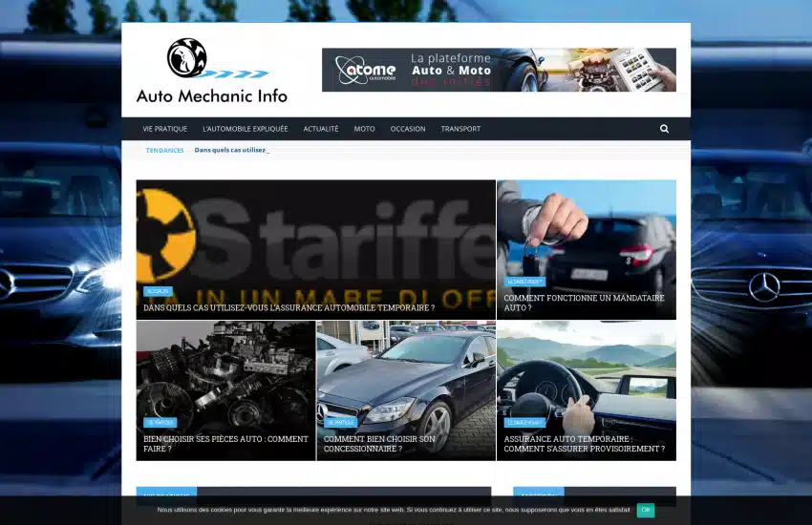Click category tag on Staríffe article
Image resolution: width=812 pixels, height=525 pixels.
coord(158,291)
